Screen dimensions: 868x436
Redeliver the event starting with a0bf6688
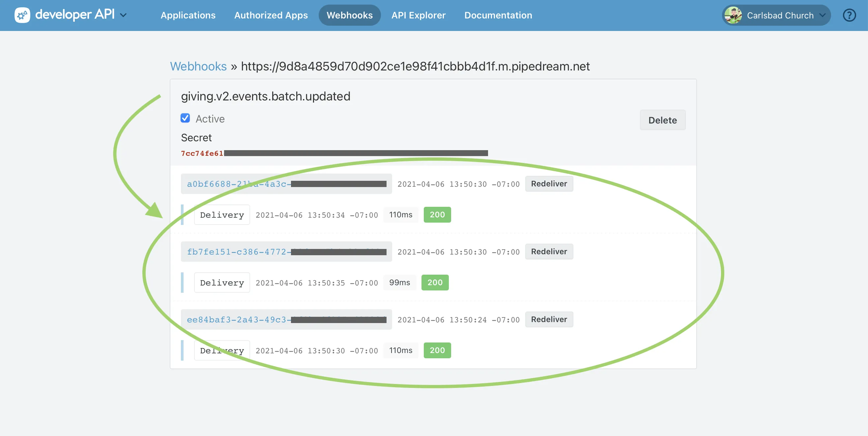pyautogui.click(x=549, y=183)
